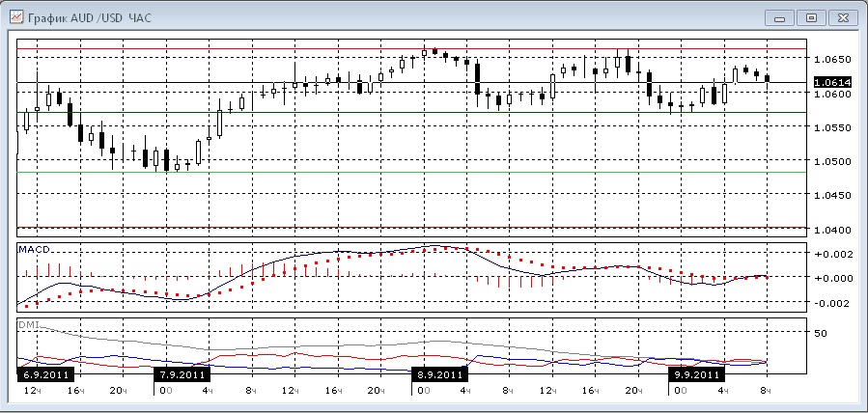Image resolution: width=868 pixels, height=413 pixels.
Task: Select the 9.9.2011 date marker
Action: tap(696, 374)
